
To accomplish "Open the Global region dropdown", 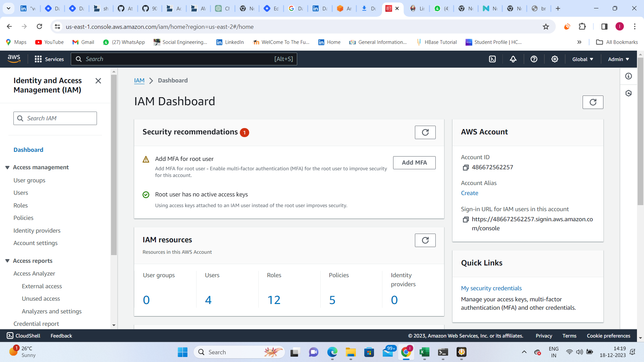I will (583, 59).
